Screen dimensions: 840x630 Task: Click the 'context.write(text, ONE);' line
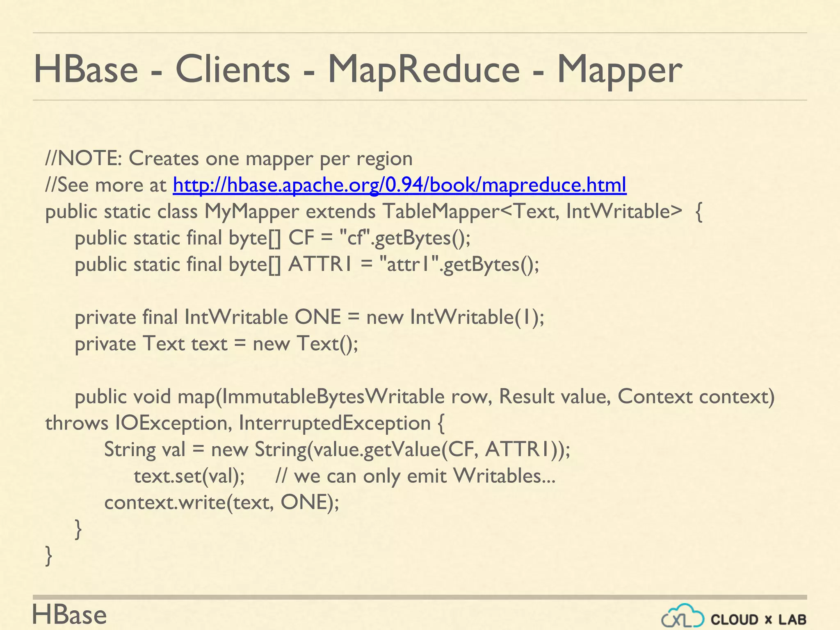222,502
